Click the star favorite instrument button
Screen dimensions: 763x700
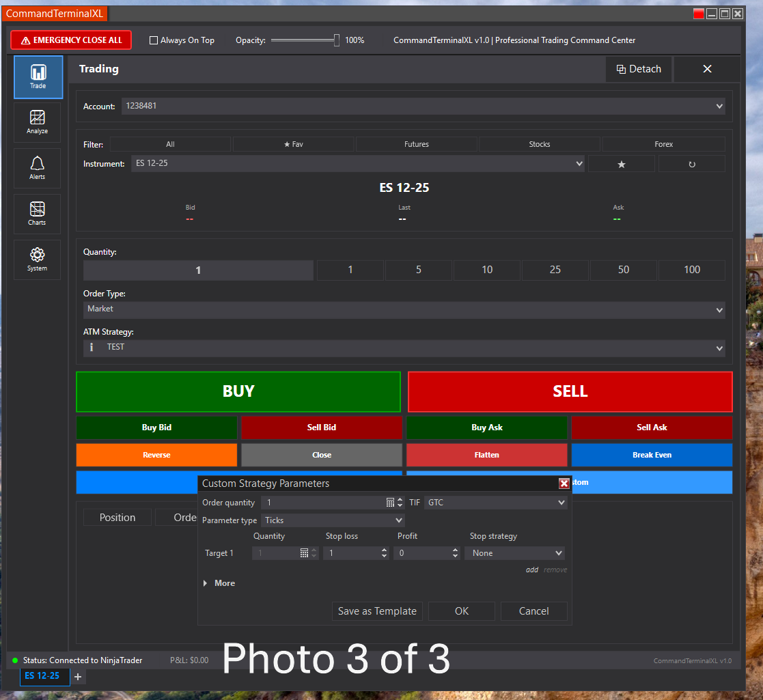tap(621, 164)
